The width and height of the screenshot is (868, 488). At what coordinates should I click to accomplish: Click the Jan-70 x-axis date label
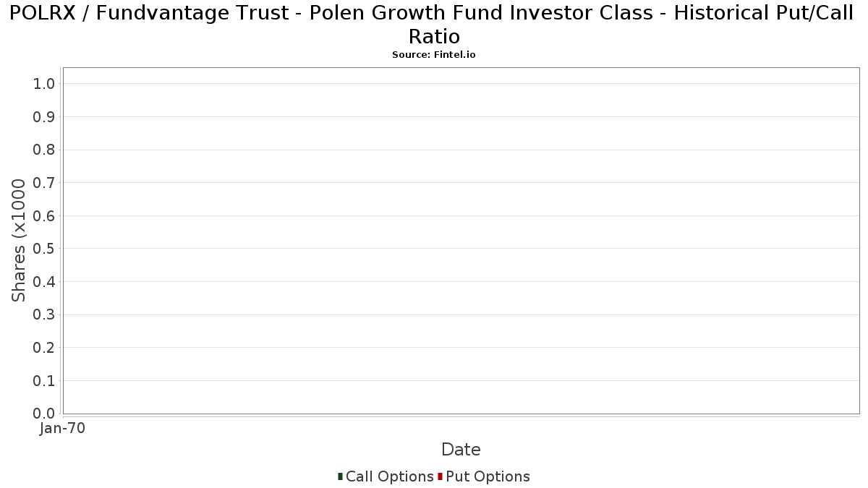pos(63,429)
